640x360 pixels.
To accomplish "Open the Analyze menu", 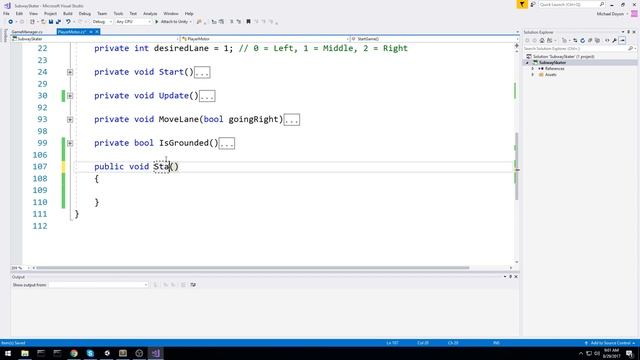I will 150,13.
